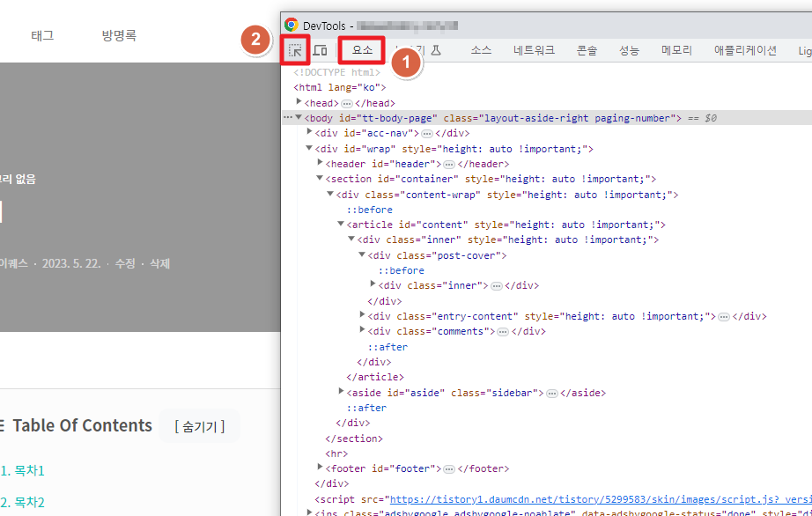Click the ellipsis badge in acc-nav div

pos(427,134)
